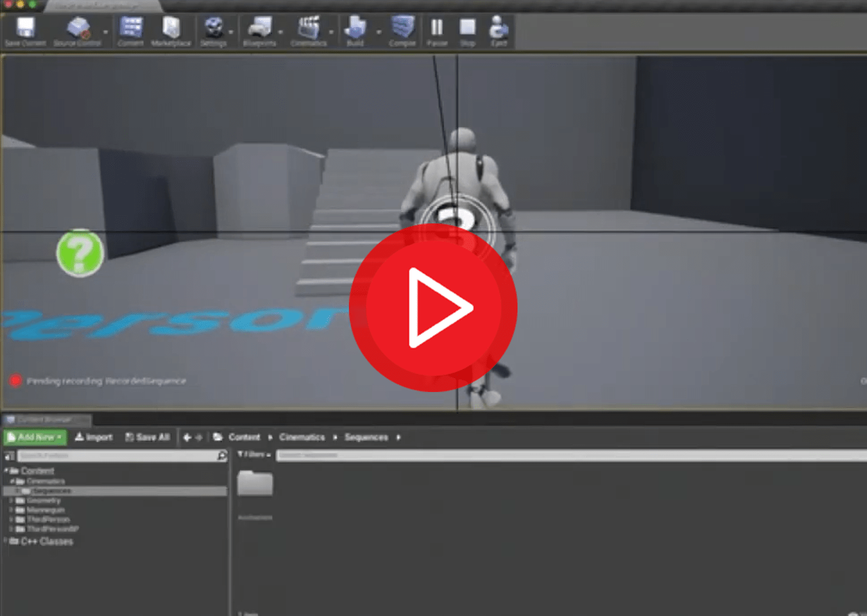Click the Settings toolbar icon
867x616 pixels.
[214, 30]
